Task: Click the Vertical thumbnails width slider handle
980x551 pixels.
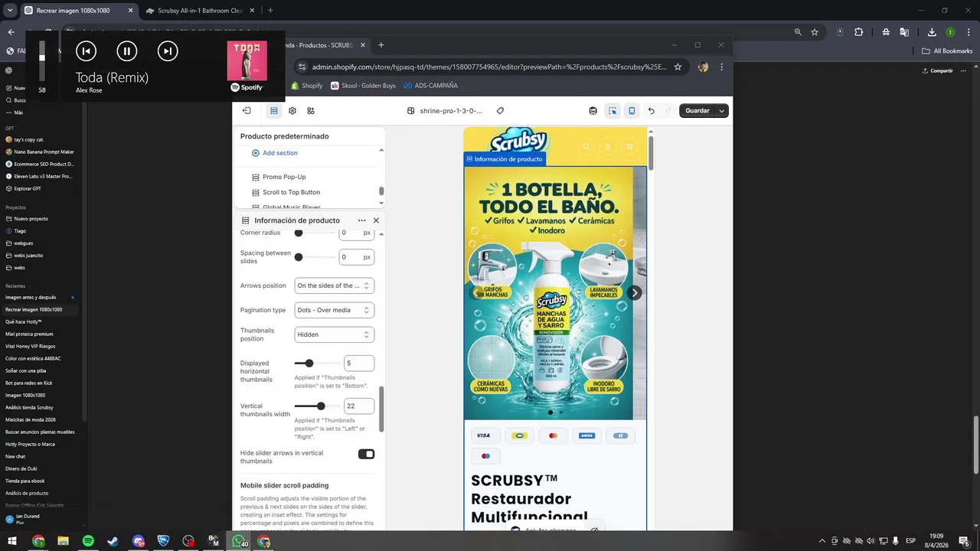Action: point(321,406)
